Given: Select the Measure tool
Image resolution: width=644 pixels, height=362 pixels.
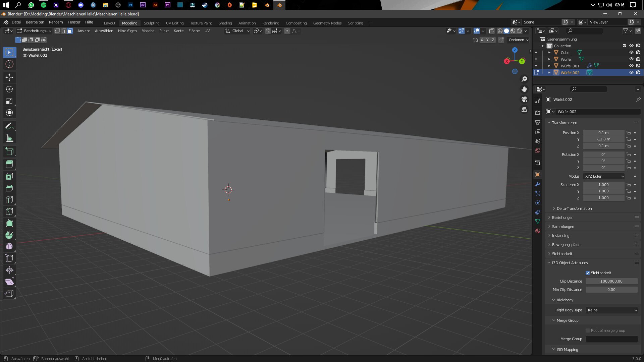Looking at the screenshot, I should point(9,138).
